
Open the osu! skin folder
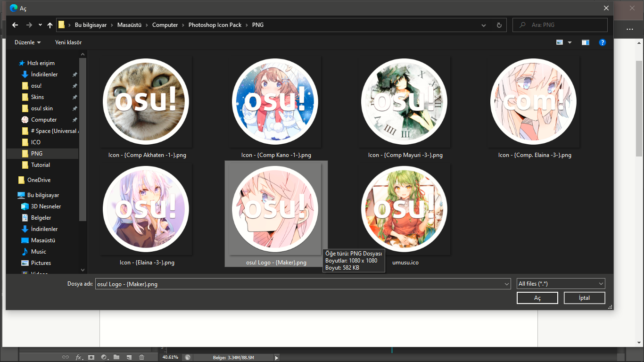[42, 108]
